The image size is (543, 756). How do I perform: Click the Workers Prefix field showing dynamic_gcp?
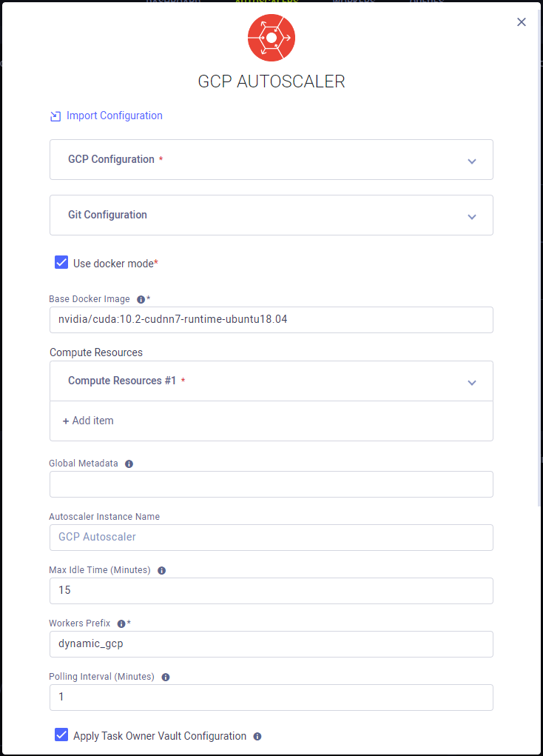coord(271,644)
